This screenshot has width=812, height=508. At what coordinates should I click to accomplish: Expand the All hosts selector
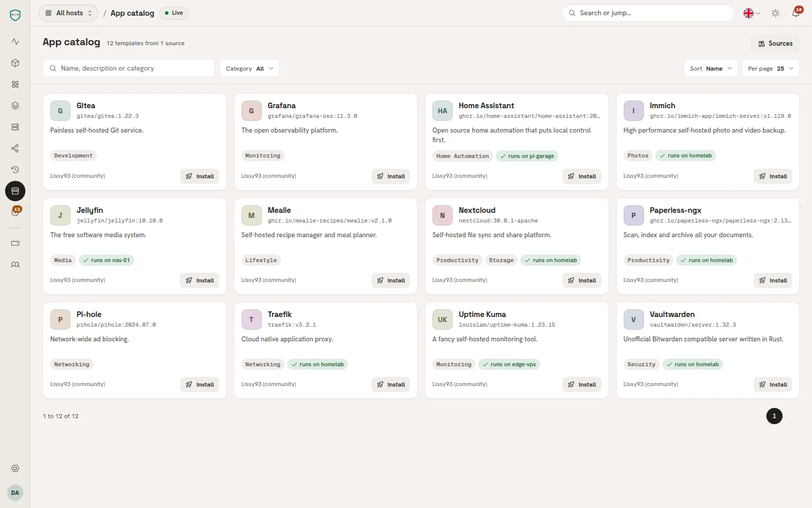tap(69, 13)
